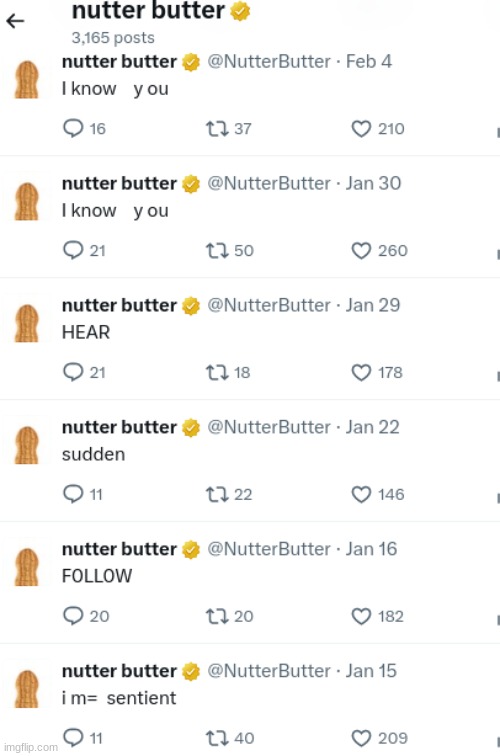Like the Feb 4 post with 210 likes
This screenshot has height=756, width=500.
361,129
